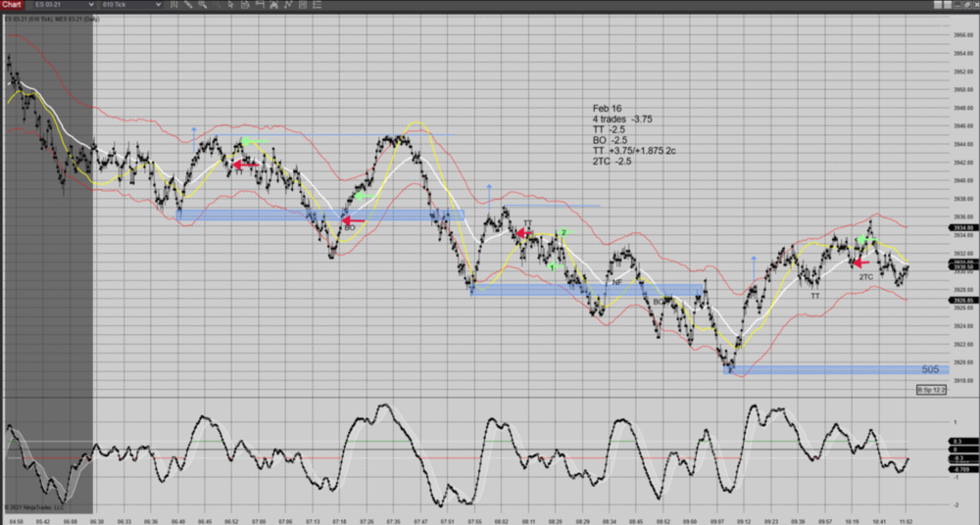This screenshot has width=980, height=525.
Task: Select the red arrow next to 2TC label
Action: pos(859,262)
